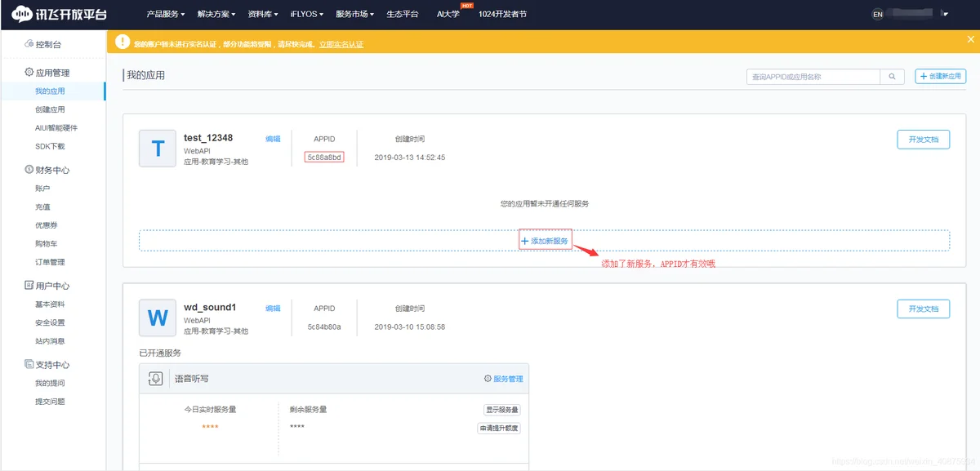Open AI大学 in the top navigation

point(448,14)
